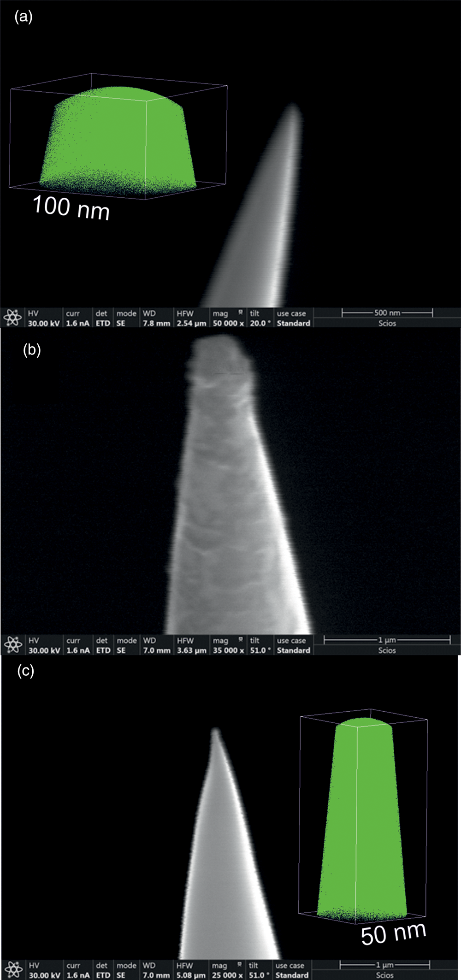The image size is (461, 980).
Task: Select the green 3D reconstruction labeled 50 nm
Action: click(362, 819)
